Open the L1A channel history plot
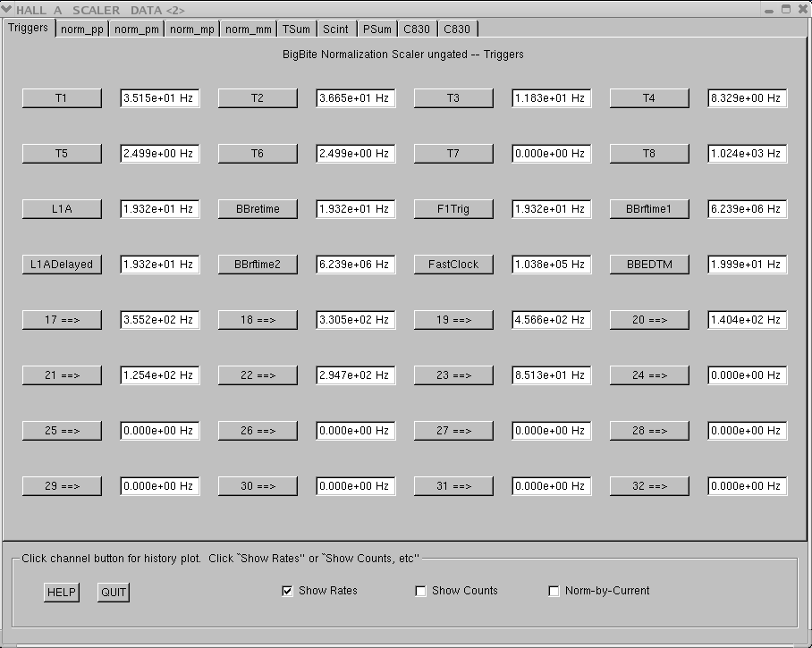Image resolution: width=812 pixels, height=648 pixels. (x=62, y=209)
